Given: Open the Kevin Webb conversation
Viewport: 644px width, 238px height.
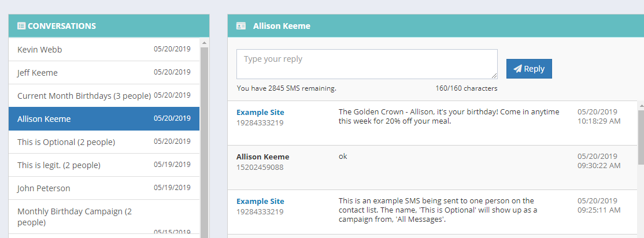Looking at the screenshot, I should point(104,50).
